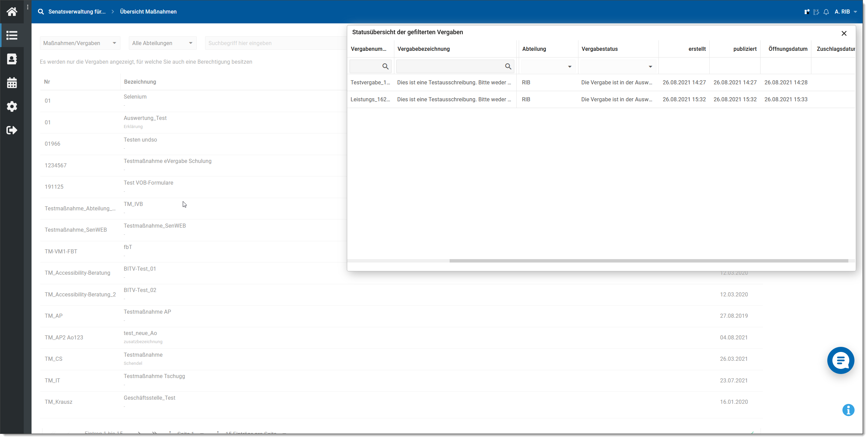Open the Testen undso measure row
Screen dimensions: 868x439
pos(193,144)
